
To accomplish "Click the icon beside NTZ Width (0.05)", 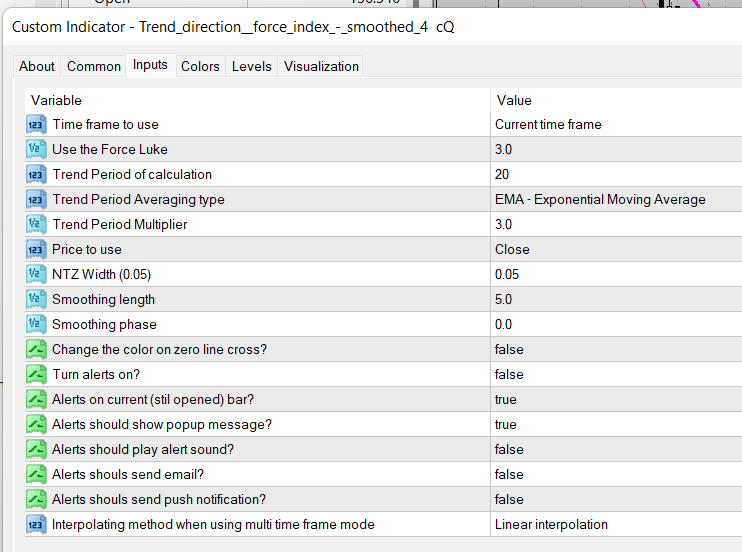I will coord(36,275).
